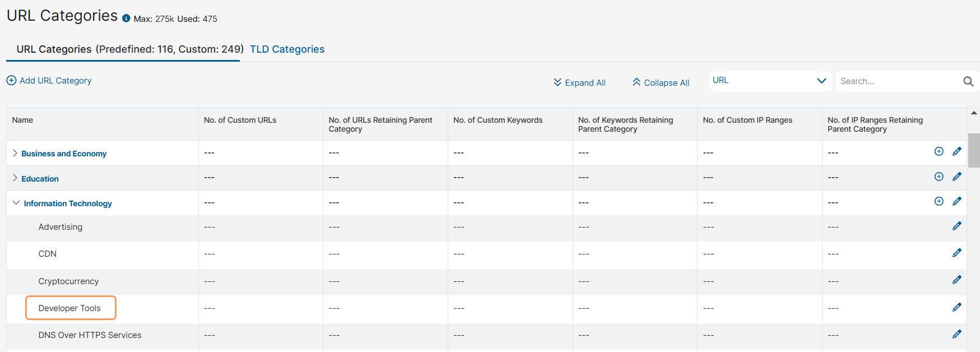The width and height of the screenshot is (980, 352).
Task: Click Add URL Category
Action: click(49, 81)
